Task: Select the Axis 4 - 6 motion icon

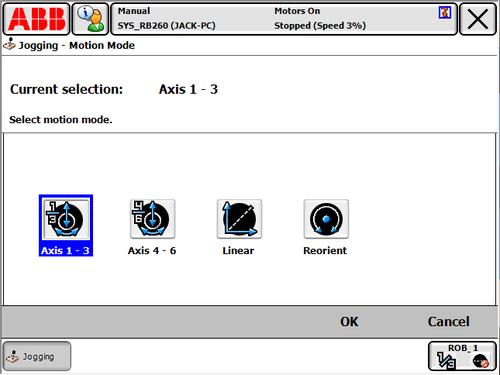Action: coord(152,219)
